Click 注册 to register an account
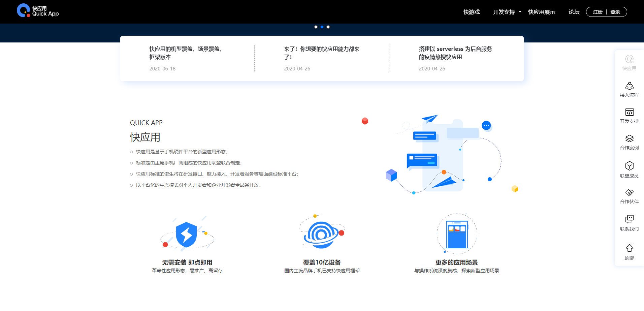Screen dimensions: 644x311 click(x=598, y=12)
